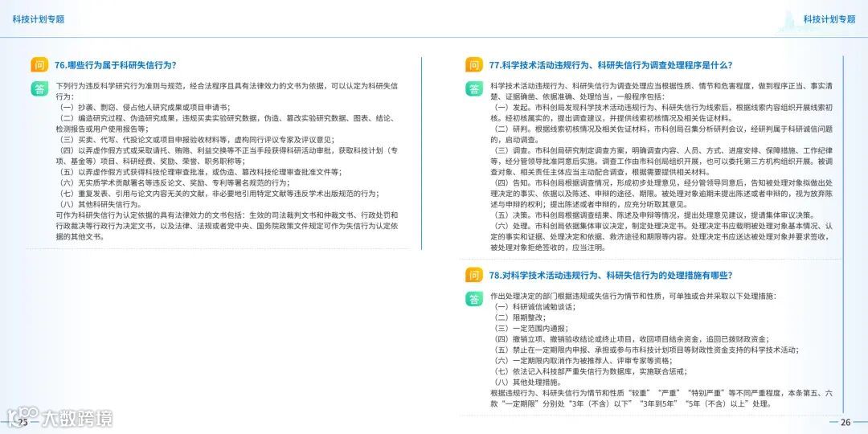The height and width of the screenshot is (434, 868).
Task: Click the line 作出处理决定的部门根据违规或失信行为情节
Action: [633, 296]
